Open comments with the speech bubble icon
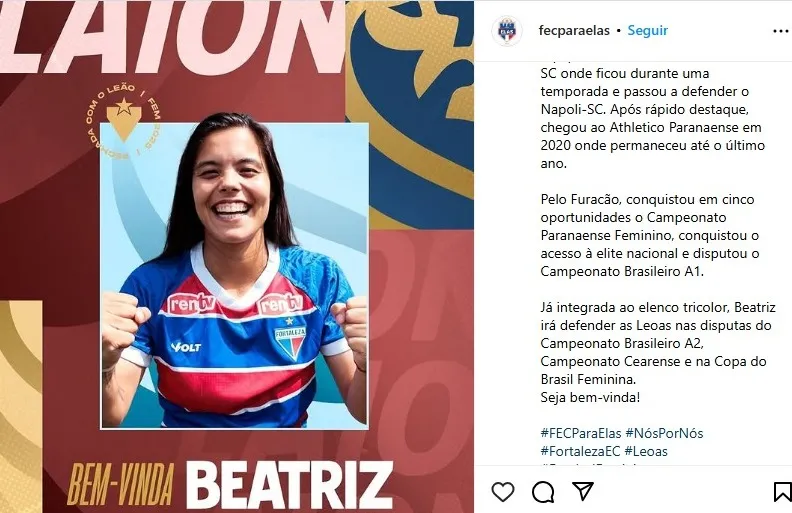This screenshot has height=513, width=792. tap(543, 491)
